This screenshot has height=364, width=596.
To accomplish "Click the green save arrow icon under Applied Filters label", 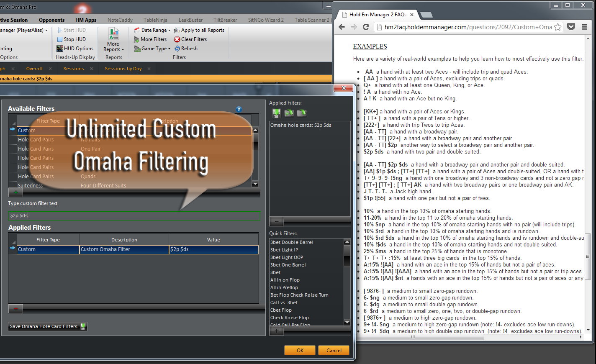I will click(x=276, y=113).
